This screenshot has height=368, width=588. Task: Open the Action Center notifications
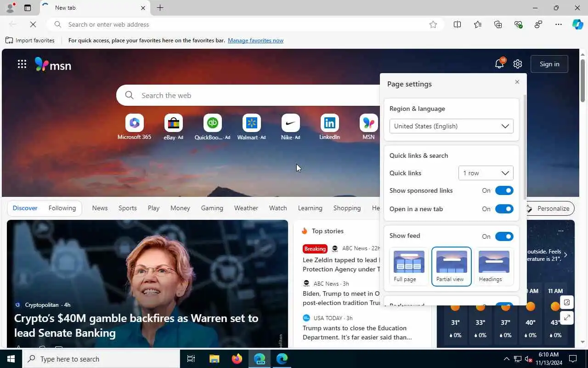[573, 359]
